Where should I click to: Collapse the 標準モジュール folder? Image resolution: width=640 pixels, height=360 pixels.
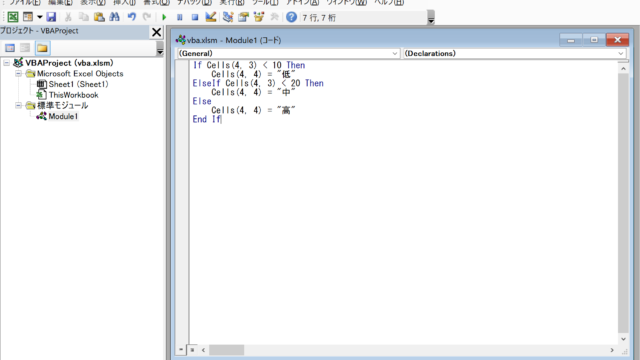[18, 105]
